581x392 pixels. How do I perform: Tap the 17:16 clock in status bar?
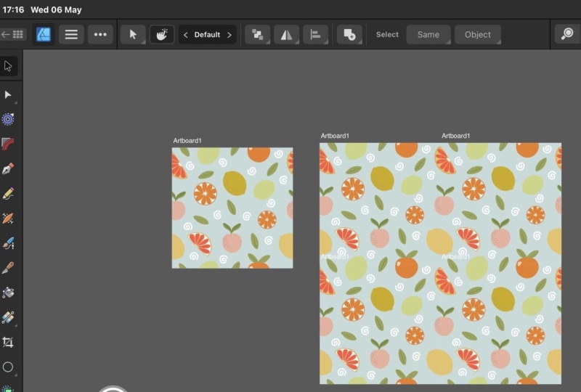(13, 9)
